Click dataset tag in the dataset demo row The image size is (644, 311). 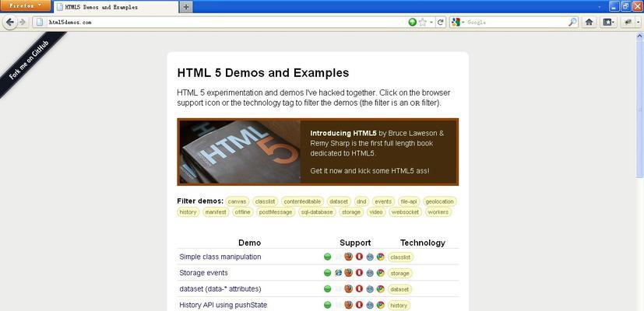tap(399, 289)
